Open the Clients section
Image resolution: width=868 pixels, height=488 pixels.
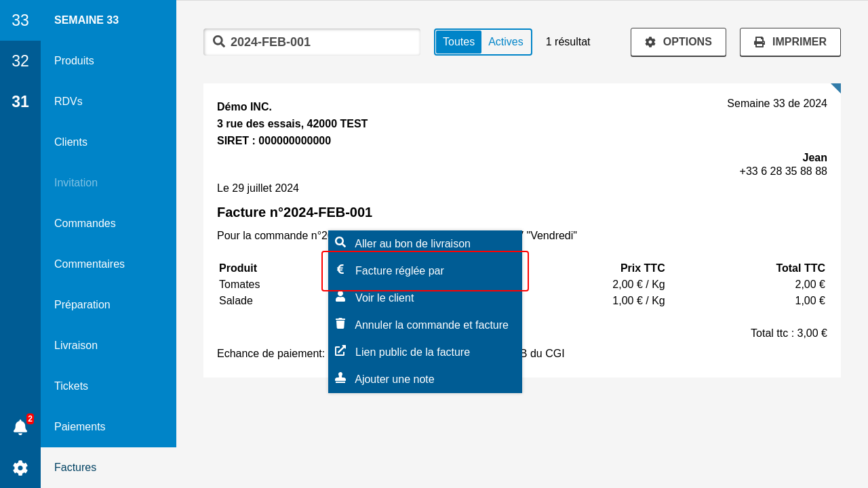pyautogui.click(x=71, y=142)
